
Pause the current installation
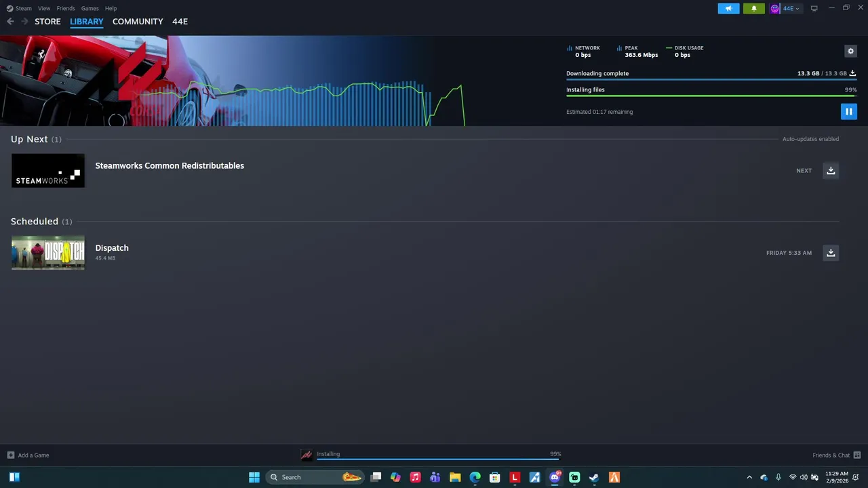[848, 112]
